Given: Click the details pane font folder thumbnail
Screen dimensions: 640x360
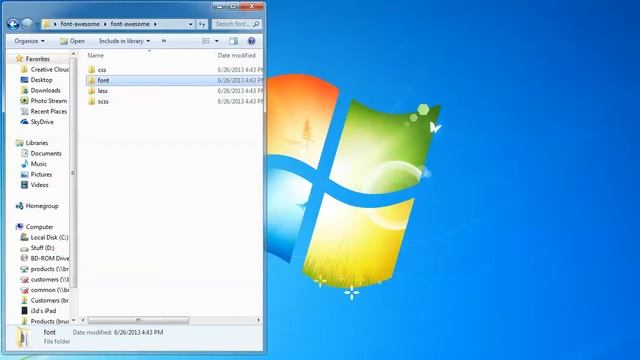Looking at the screenshot, I should pyautogui.click(x=23, y=337).
